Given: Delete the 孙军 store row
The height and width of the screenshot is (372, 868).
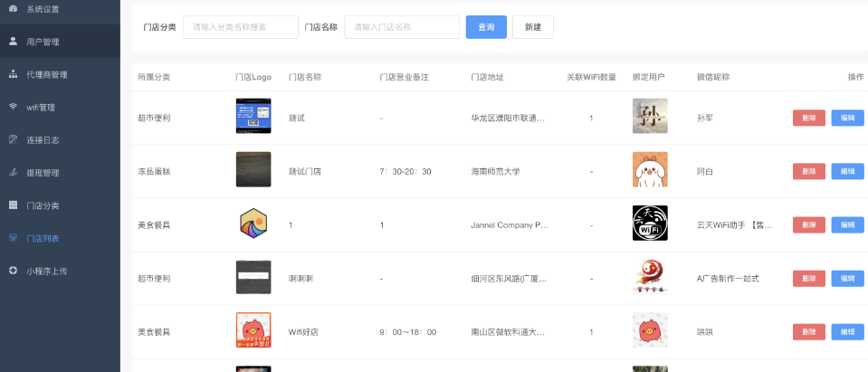Looking at the screenshot, I should point(809,118).
